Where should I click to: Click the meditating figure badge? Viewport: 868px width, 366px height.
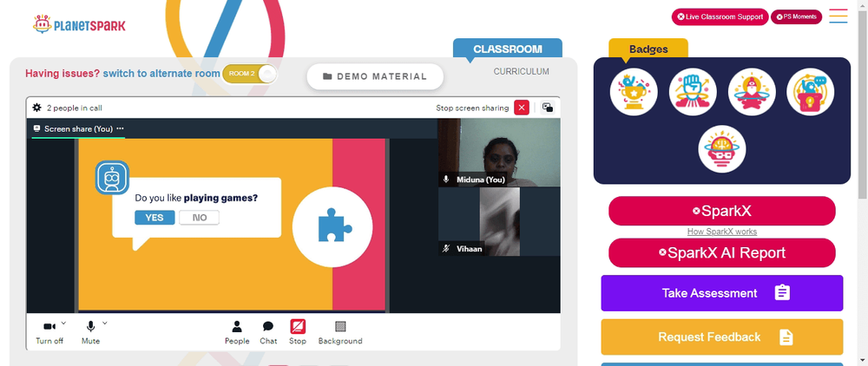[752, 92]
